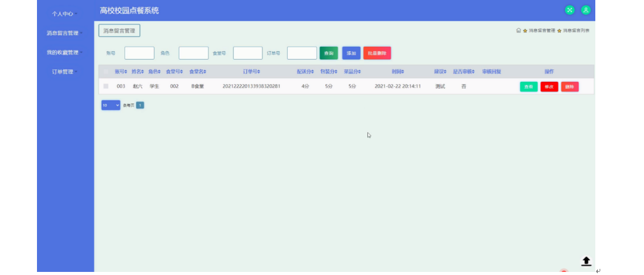Screen dimensions: 644x275
Task: Click the star icon before 消息留言列表
Action: [560, 31]
